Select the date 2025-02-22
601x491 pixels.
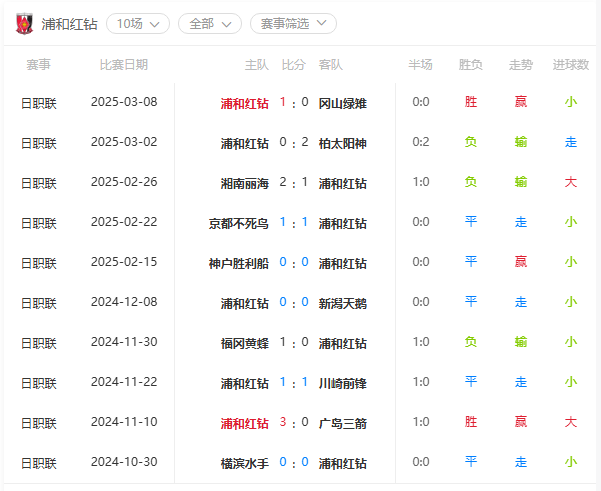point(124,222)
